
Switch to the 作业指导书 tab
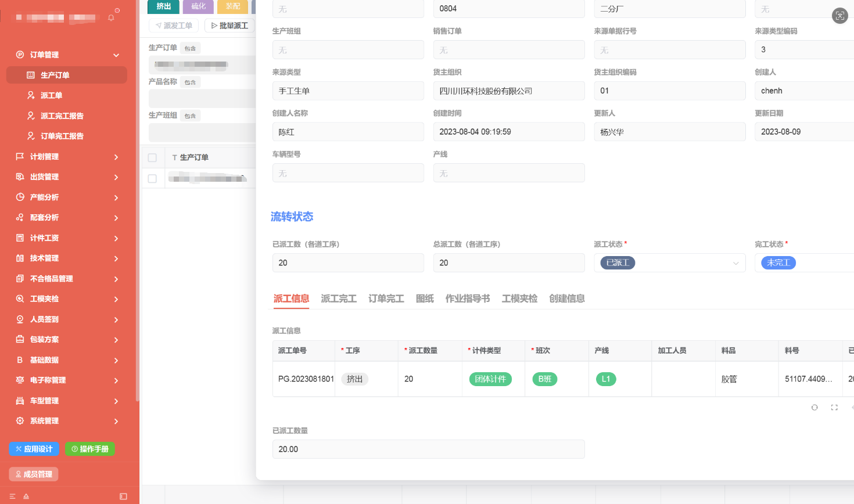pos(467,298)
